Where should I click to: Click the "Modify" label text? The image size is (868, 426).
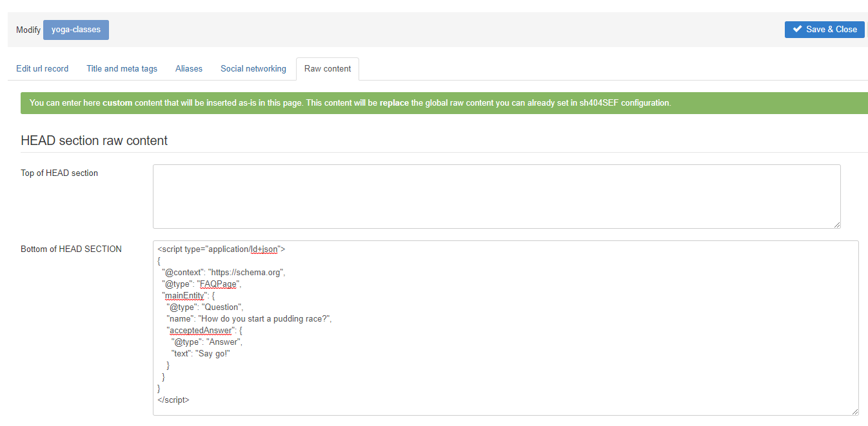pyautogui.click(x=28, y=30)
